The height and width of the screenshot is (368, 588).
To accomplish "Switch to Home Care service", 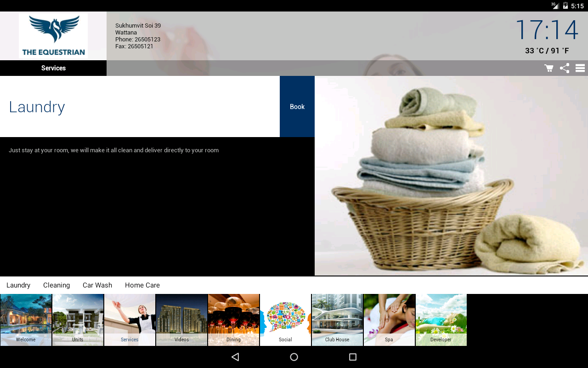I will point(142,285).
